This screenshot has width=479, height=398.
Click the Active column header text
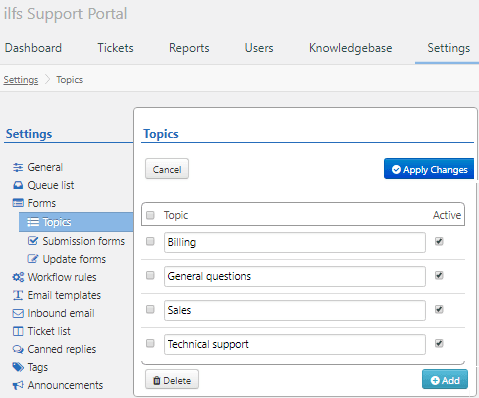tap(447, 215)
